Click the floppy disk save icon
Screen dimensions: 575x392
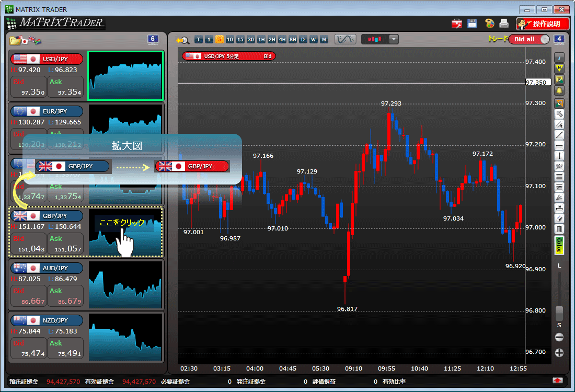tap(472, 24)
